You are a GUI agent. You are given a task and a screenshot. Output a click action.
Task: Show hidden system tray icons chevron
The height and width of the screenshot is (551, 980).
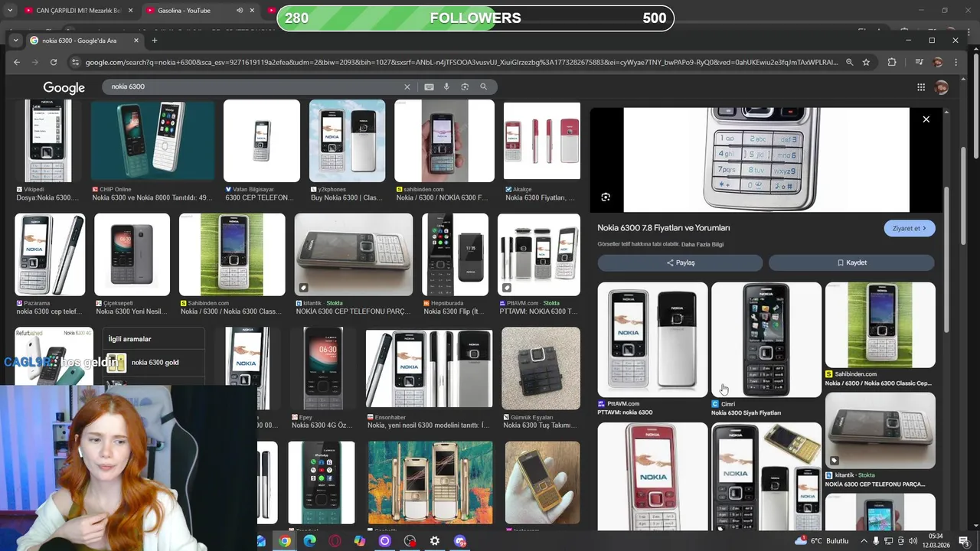pyautogui.click(x=864, y=541)
